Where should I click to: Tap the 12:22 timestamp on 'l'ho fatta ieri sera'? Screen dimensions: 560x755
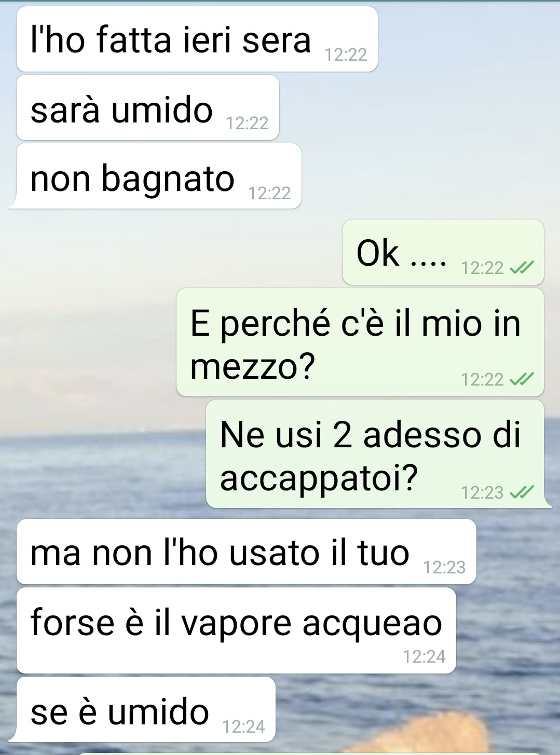click(x=346, y=54)
